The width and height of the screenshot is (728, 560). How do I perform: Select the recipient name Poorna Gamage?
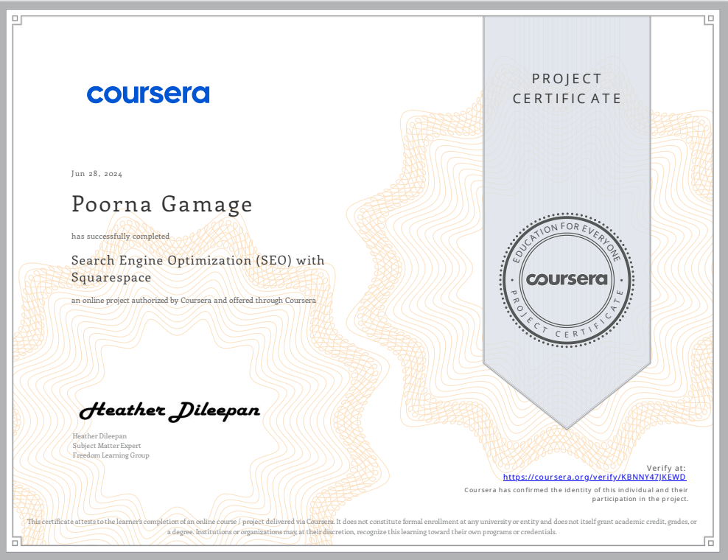click(161, 204)
